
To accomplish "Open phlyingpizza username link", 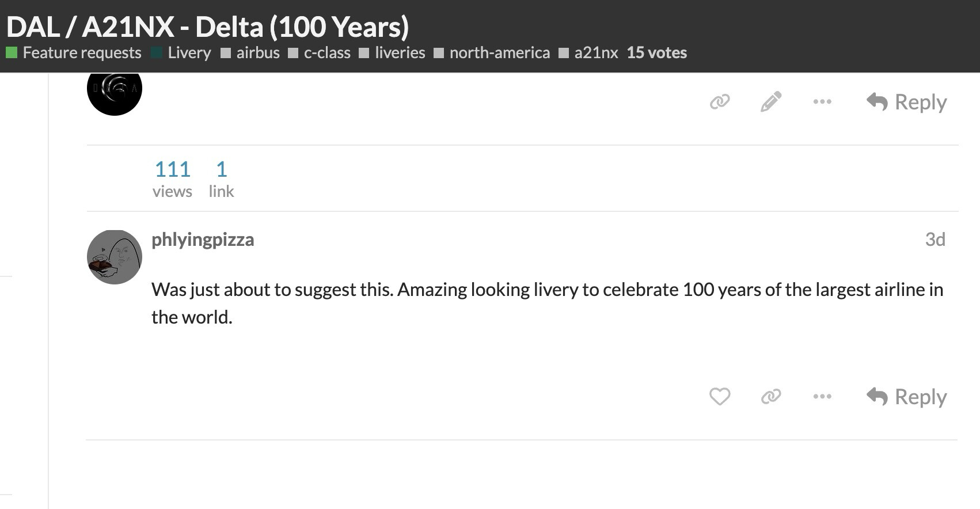I will point(203,240).
